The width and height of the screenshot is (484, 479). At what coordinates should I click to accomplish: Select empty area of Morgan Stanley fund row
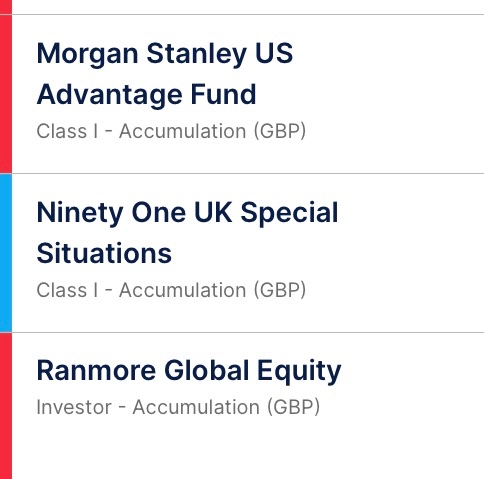[x=393, y=94]
